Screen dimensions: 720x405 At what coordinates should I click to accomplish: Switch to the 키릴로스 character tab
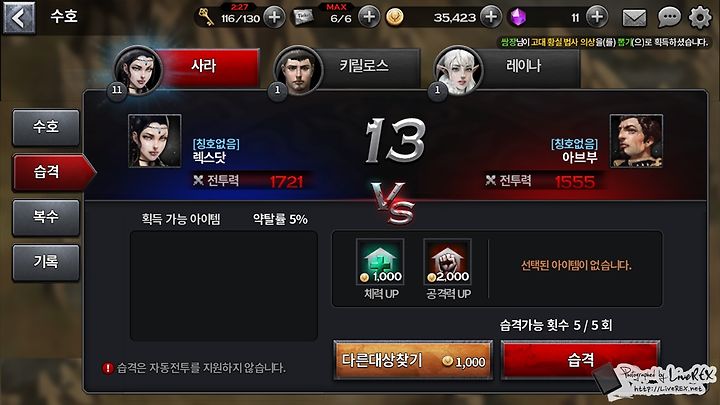coord(347,69)
